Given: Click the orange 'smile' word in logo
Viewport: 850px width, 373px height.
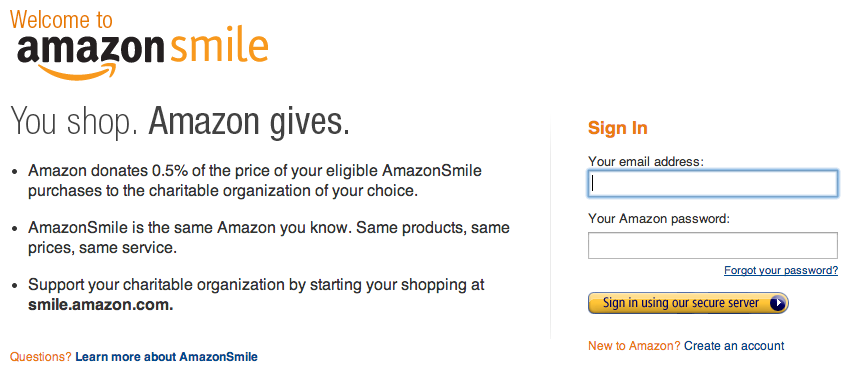Looking at the screenshot, I should pos(219,47).
